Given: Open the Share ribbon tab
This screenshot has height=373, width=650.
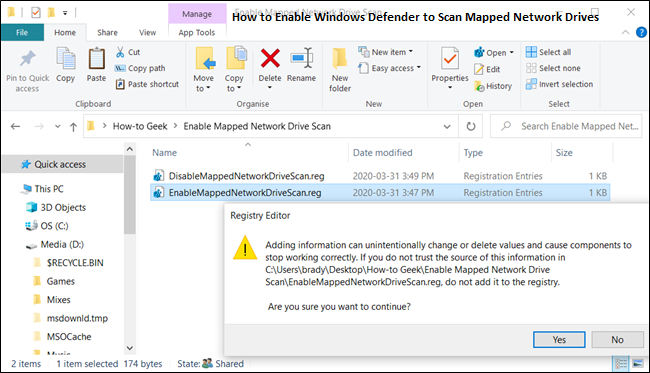Looking at the screenshot, I should 107,32.
